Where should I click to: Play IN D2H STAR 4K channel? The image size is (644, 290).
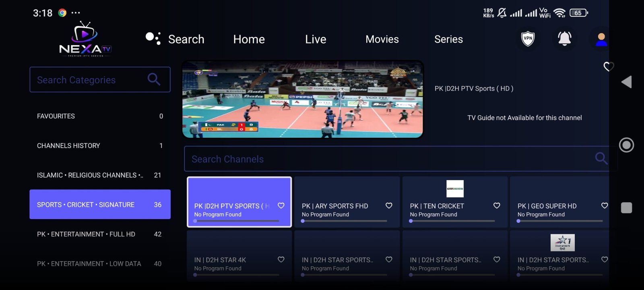pos(239,255)
